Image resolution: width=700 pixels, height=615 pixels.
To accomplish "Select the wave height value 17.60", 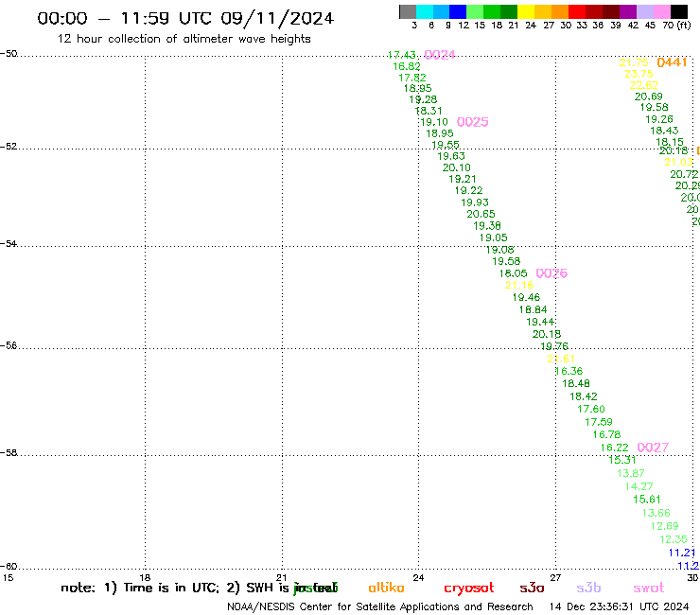I will click(x=591, y=409).
